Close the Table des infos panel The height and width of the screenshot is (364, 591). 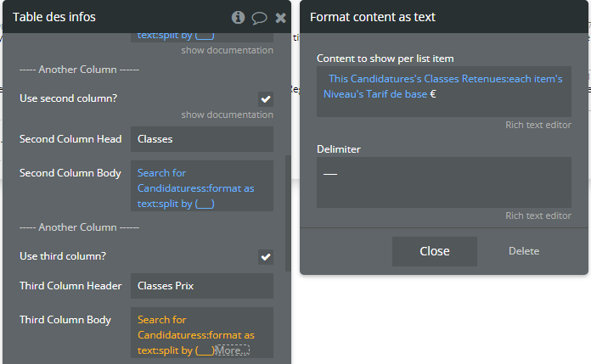point(281,17)
